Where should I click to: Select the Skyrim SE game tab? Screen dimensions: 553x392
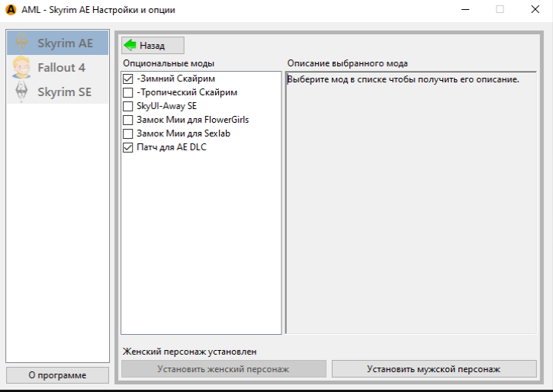64,92
